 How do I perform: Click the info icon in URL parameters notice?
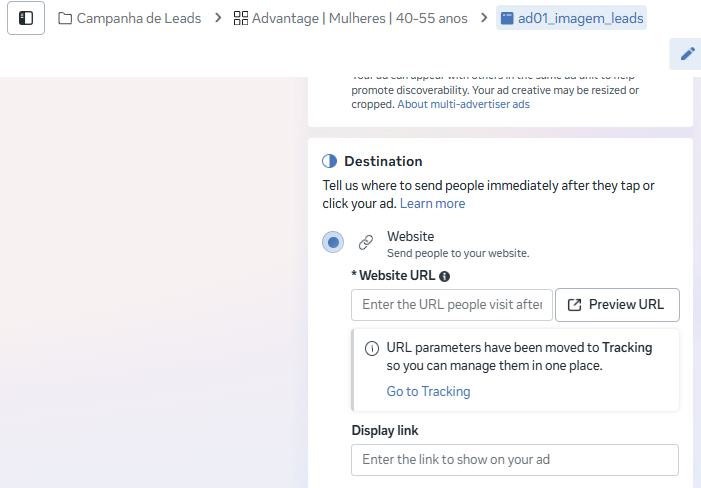pos(371,348)
